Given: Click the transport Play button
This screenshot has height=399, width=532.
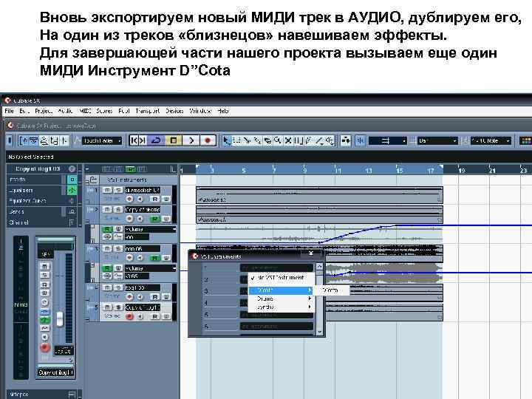Looking at the screenshot, I should pos(191,140).
